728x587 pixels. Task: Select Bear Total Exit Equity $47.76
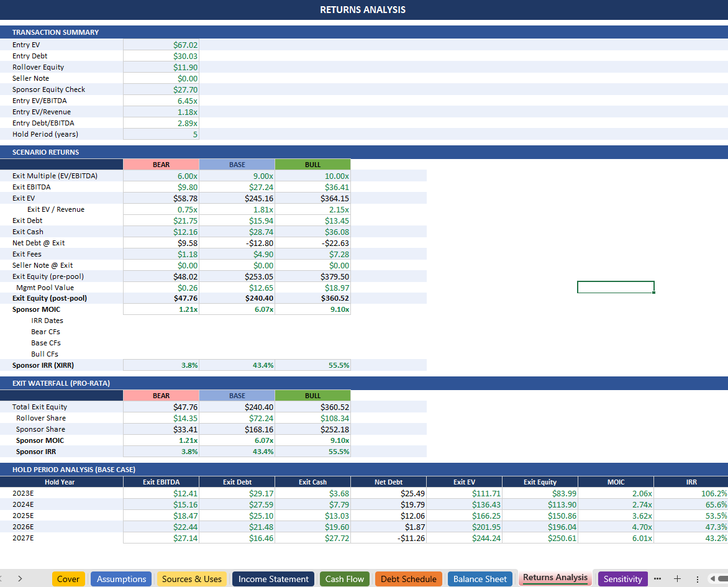coord(161,407)
